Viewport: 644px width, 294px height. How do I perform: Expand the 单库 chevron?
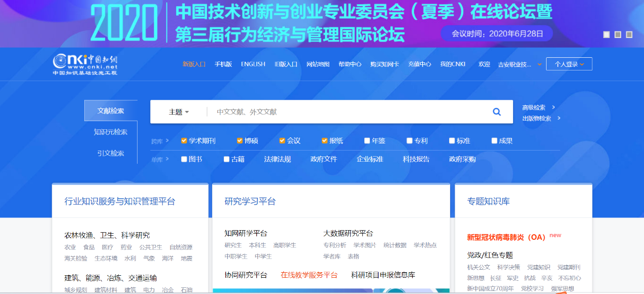click(x=167, y=159)
